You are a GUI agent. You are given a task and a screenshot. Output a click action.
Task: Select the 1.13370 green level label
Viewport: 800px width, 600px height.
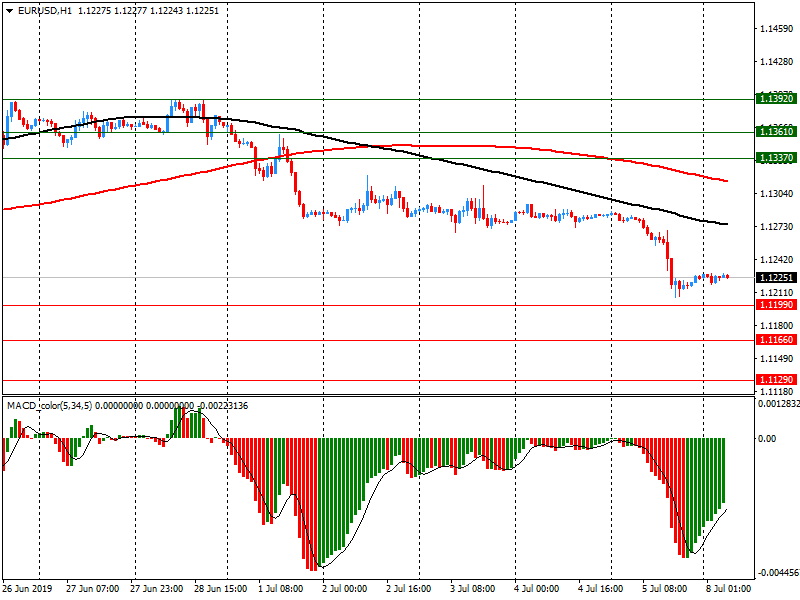tap(777, 158)
